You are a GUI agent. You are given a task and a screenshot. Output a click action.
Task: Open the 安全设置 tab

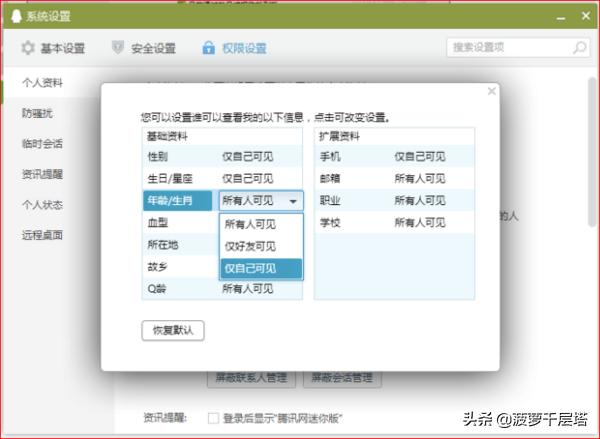click(x=144, y=48)
